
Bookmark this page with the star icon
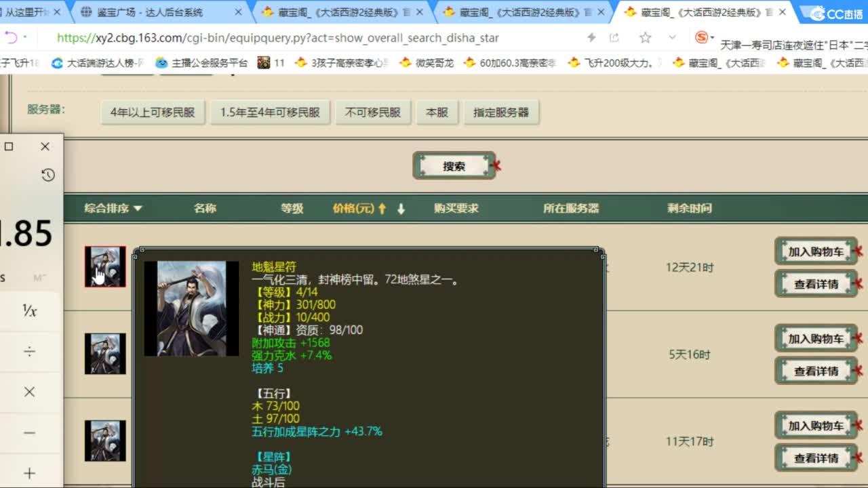(645, 38)
